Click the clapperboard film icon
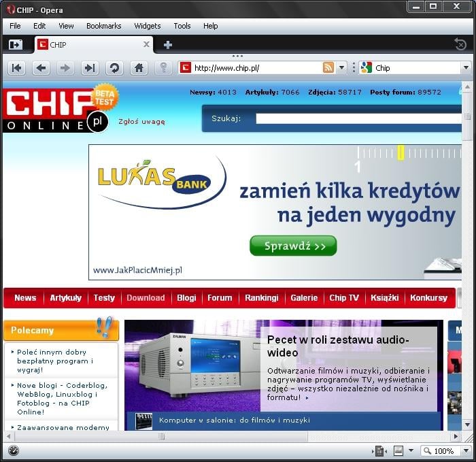 pyautogui.click(x=143, y=421)
